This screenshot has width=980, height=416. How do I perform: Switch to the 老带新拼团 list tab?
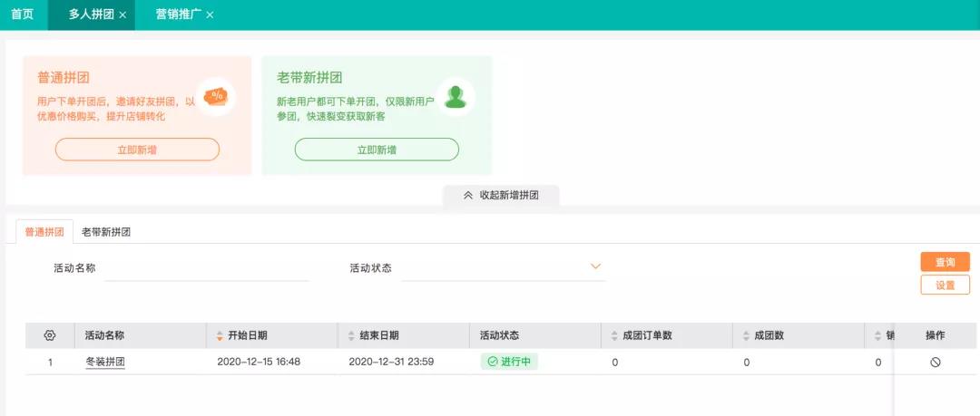106,232
